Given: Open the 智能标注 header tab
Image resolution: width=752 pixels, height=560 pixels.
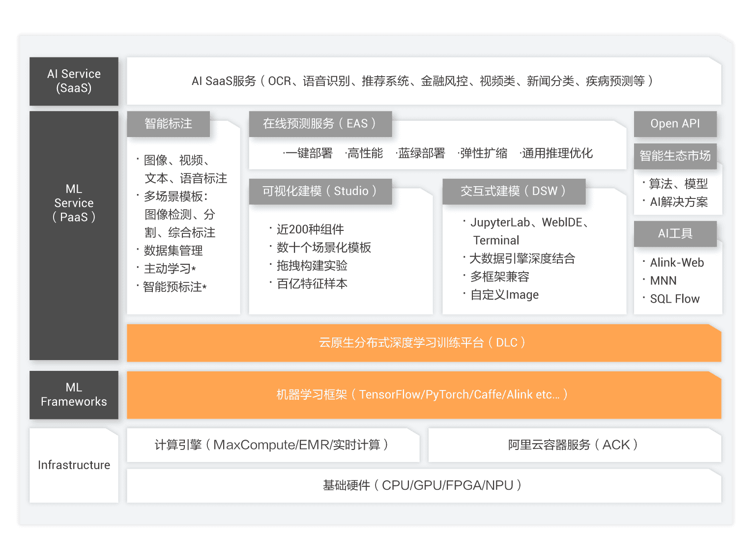Looking at the screenshot, I should [168, 124].
